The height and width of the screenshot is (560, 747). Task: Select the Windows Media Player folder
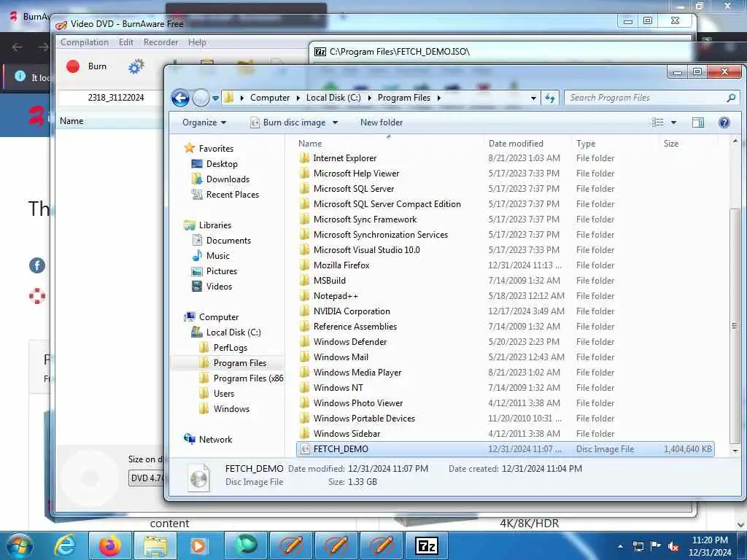357,373
